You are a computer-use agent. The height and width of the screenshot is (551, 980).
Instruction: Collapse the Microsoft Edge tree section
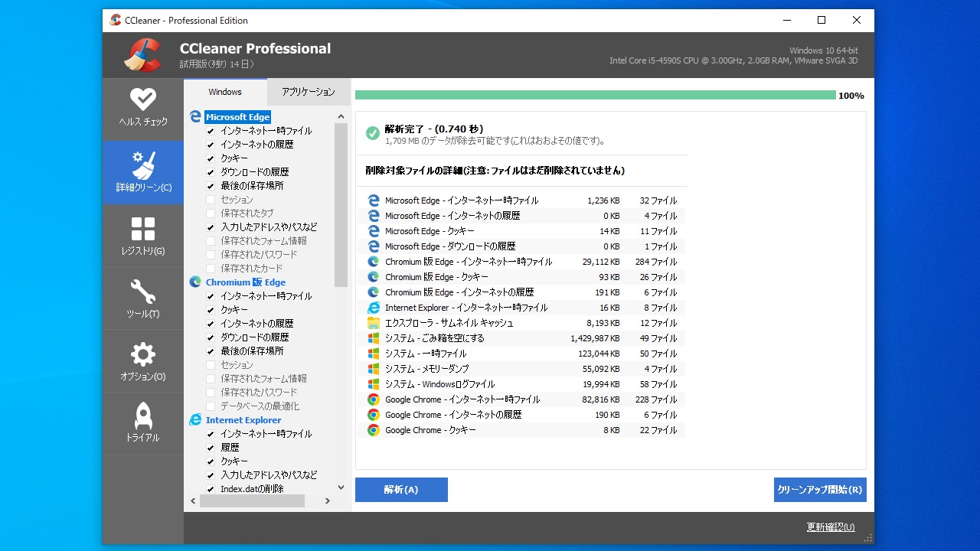pos(238,117)
